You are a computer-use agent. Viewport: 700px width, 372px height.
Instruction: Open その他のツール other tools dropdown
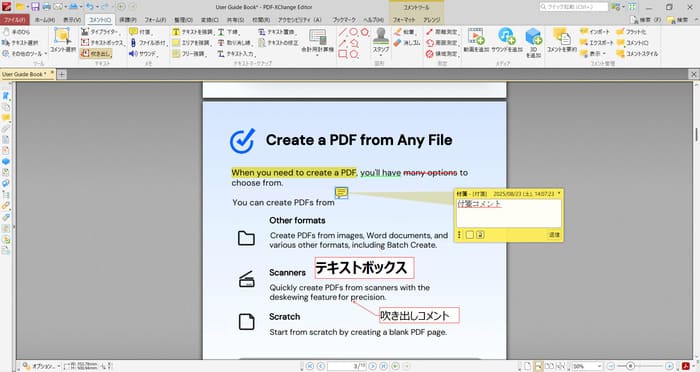24,54
